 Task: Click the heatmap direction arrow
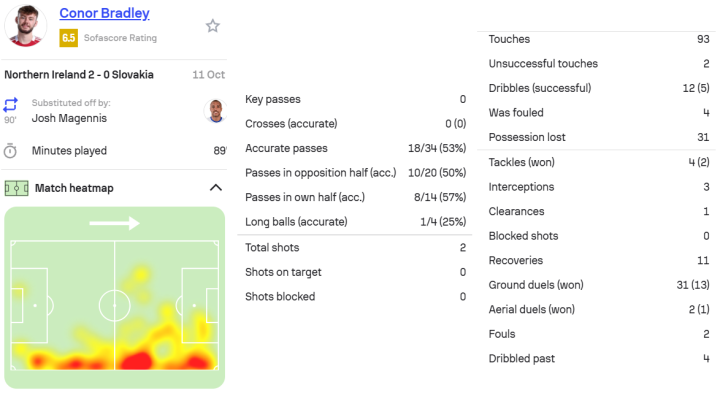pyautogui.click(x=114, y=224)
